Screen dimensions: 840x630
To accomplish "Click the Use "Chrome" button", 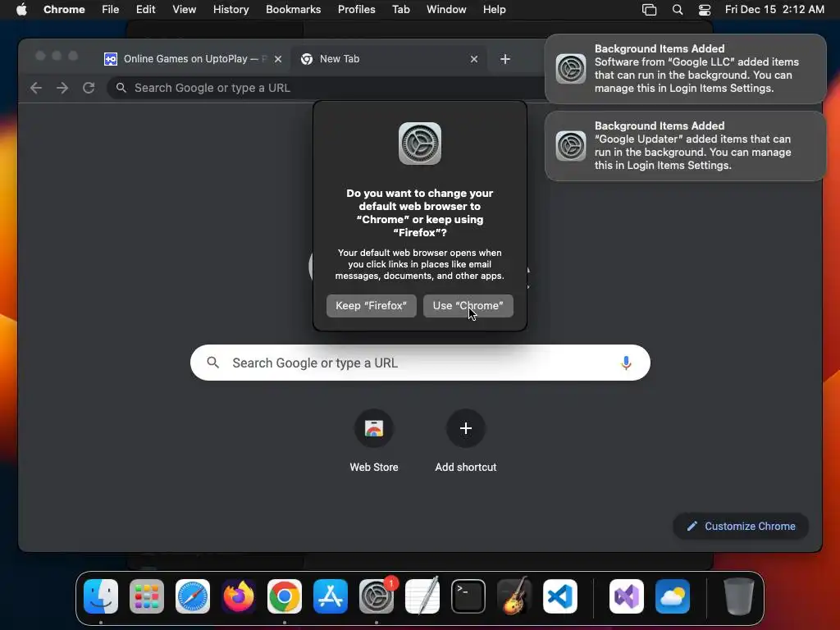I will click(x=468, y=305).
